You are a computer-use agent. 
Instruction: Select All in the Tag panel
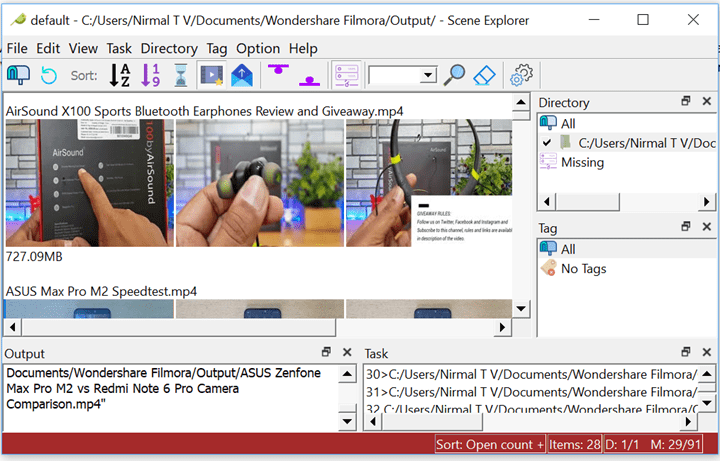tap(627, 249)
